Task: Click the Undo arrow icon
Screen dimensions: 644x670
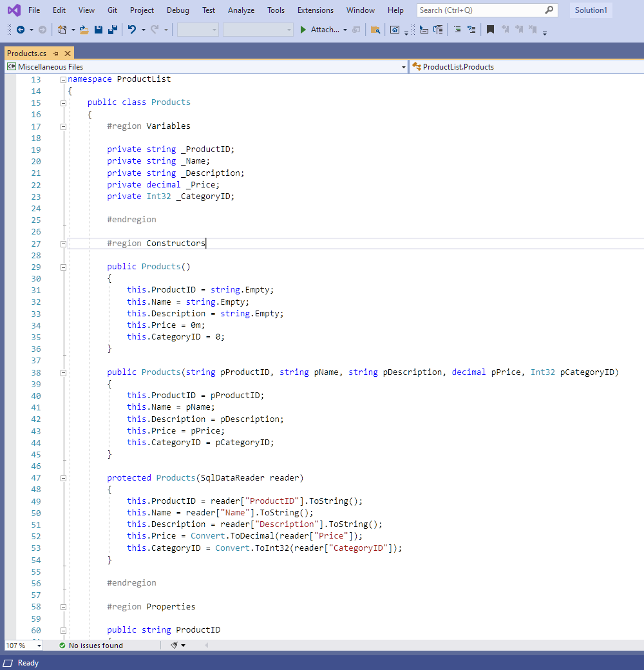Action: point(131,30)
